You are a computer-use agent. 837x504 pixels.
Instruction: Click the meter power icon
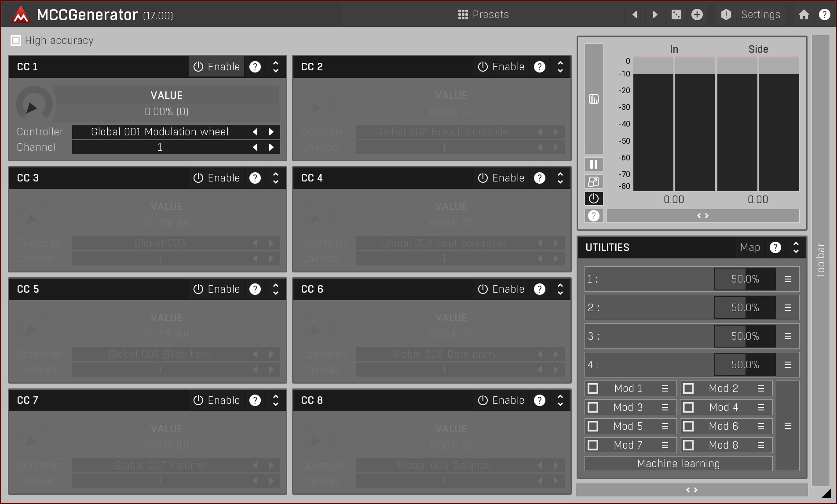593,199
